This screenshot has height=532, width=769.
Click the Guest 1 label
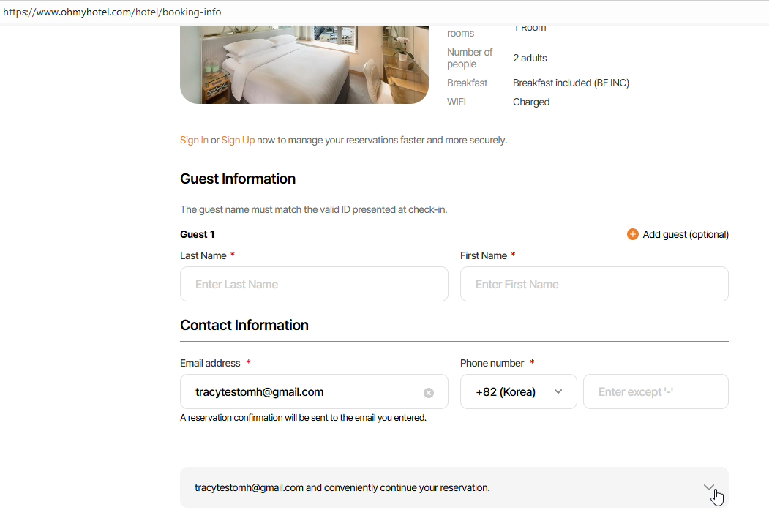point(197,234)
